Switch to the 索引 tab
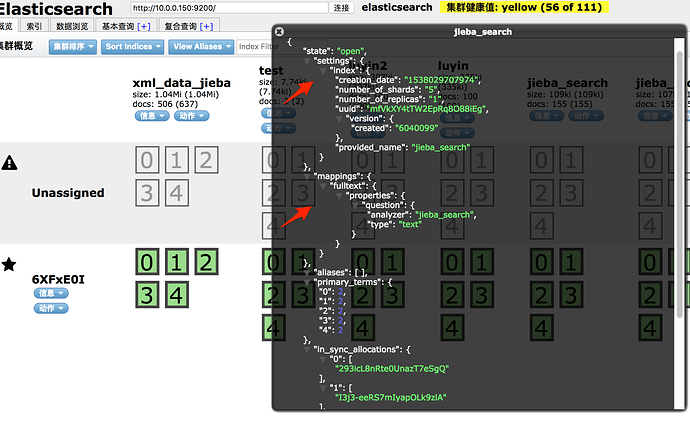The width and height of the screenshot is (690, 421). point(34,26)
